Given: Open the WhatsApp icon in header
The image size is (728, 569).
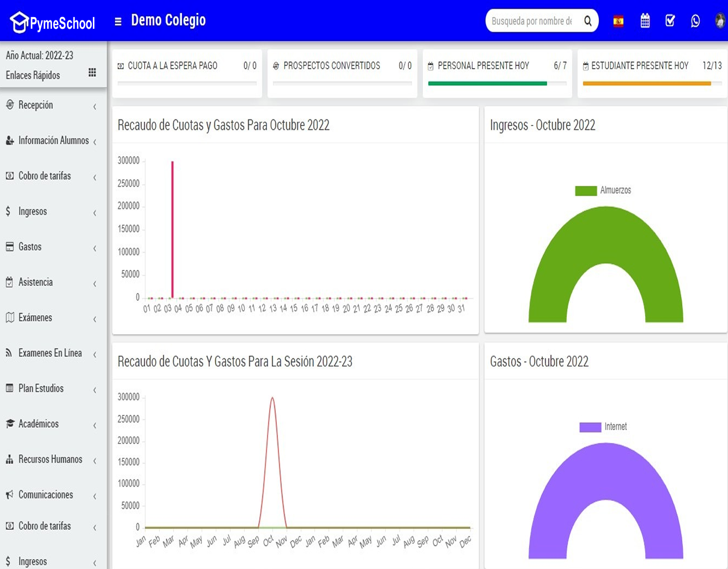Looking at the screenshot, I should coord(695,21).
